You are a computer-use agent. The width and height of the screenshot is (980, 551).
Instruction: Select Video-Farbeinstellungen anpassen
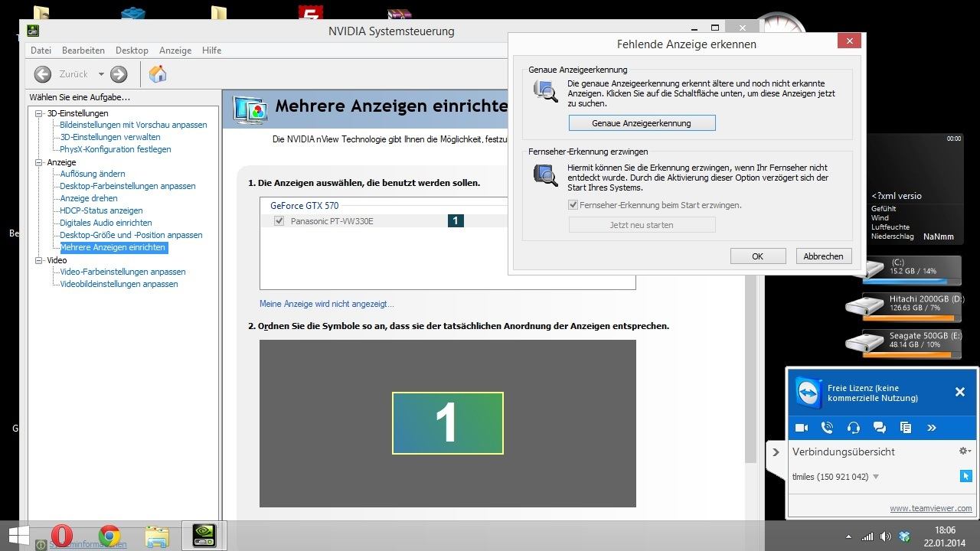tap(122, 272)
